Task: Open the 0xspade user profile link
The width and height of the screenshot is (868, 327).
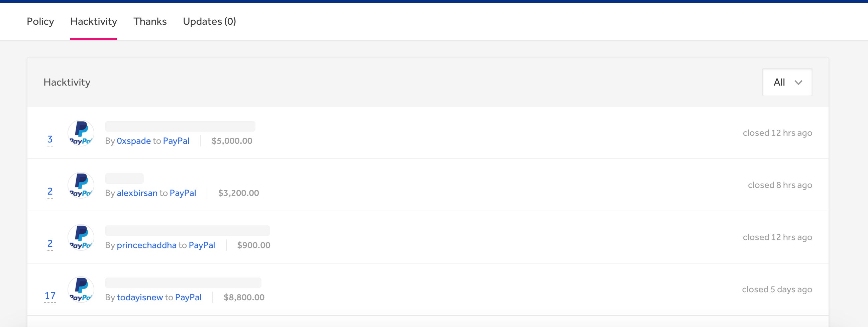Action: tap(134, 141)
